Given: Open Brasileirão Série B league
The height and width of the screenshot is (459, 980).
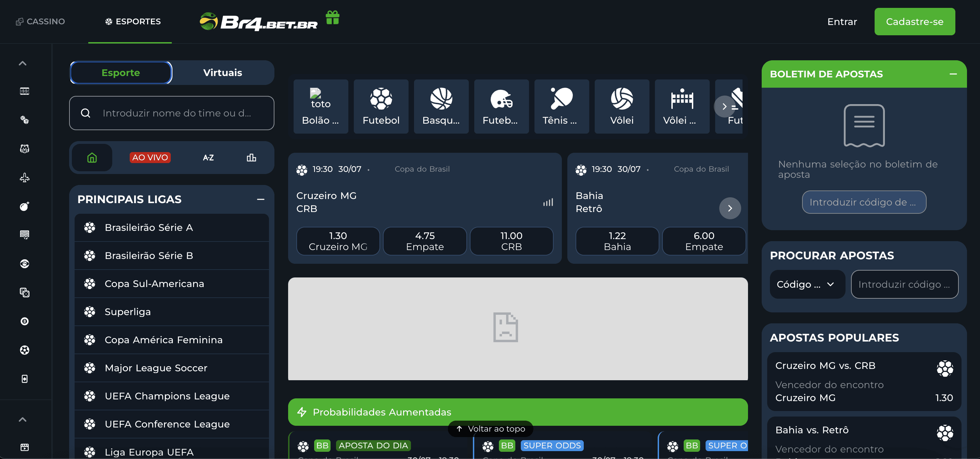Looking at the screenshot, I should (x=171, y=256).
